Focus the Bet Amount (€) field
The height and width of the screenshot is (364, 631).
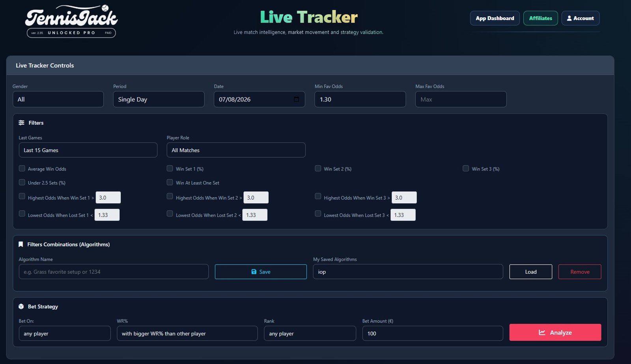click(x=433, y=334)
